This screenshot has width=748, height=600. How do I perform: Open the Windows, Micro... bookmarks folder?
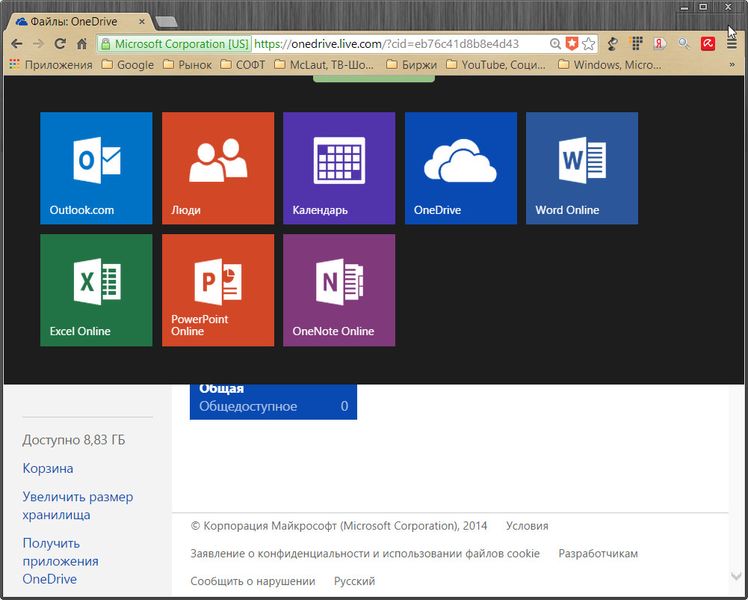[x=610, y=65]
